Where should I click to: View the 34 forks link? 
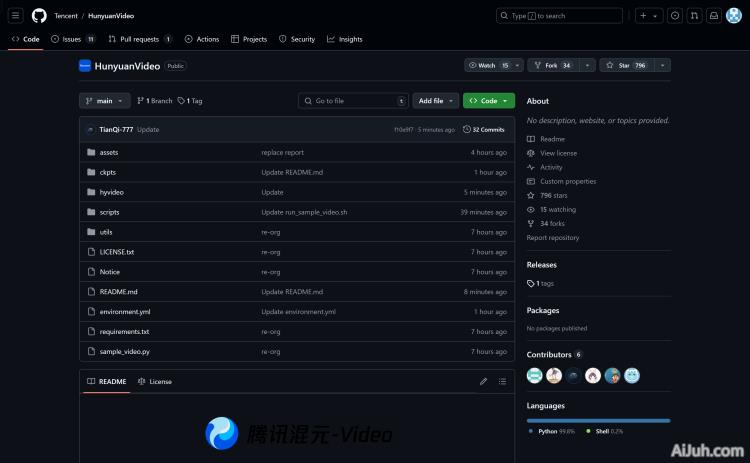coord(546,224)
